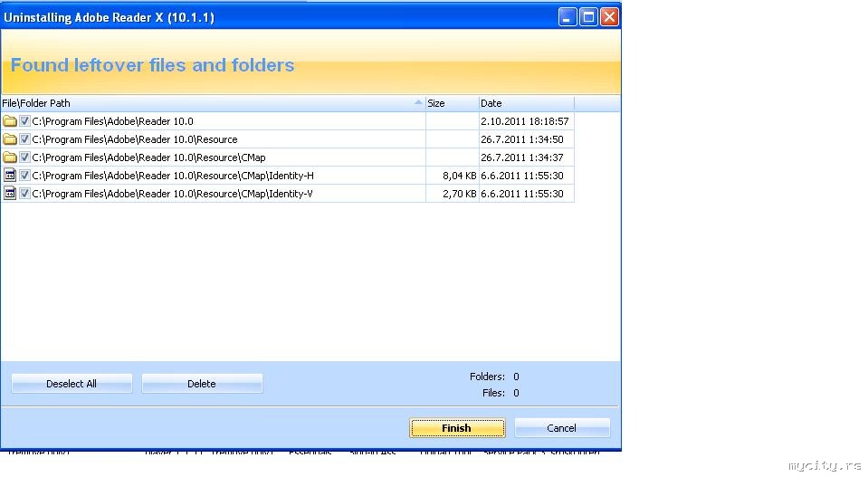The image size is (868, 477).
Task: Select path C:\Program Files\Adobe\Reader 10.0
Action: coord(113,121)
